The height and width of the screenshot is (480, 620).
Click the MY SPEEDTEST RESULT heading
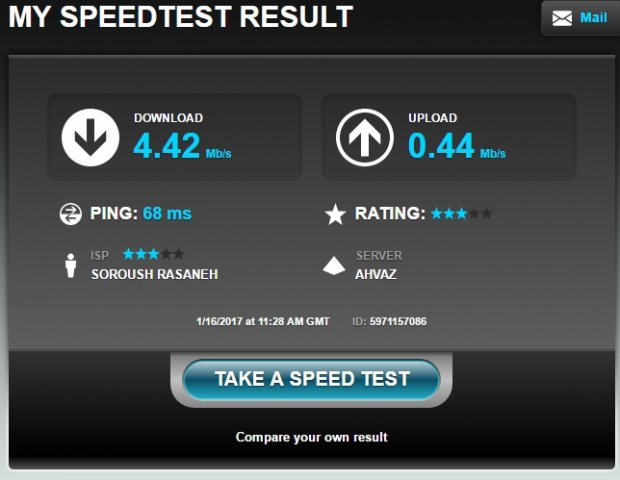(x=181, y=17)
